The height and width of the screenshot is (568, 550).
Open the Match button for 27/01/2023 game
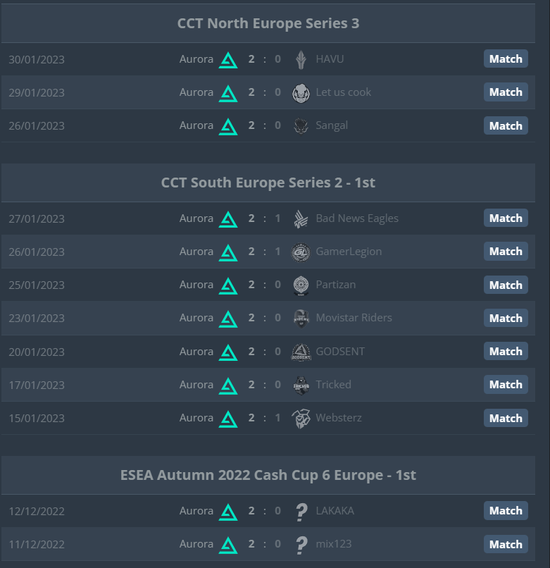point(506,218)
